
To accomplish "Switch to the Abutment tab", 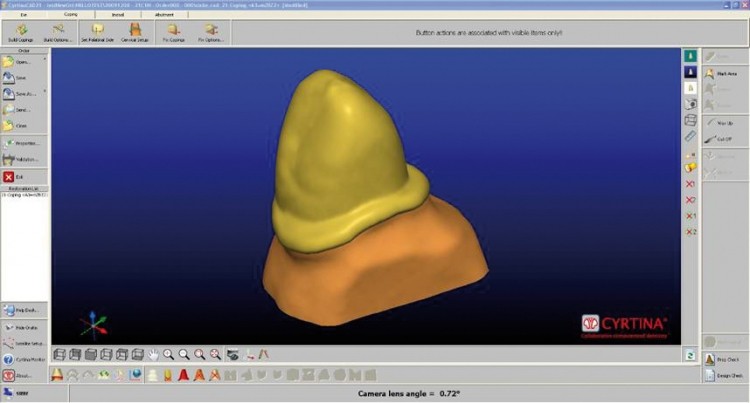I will point(164,15).
